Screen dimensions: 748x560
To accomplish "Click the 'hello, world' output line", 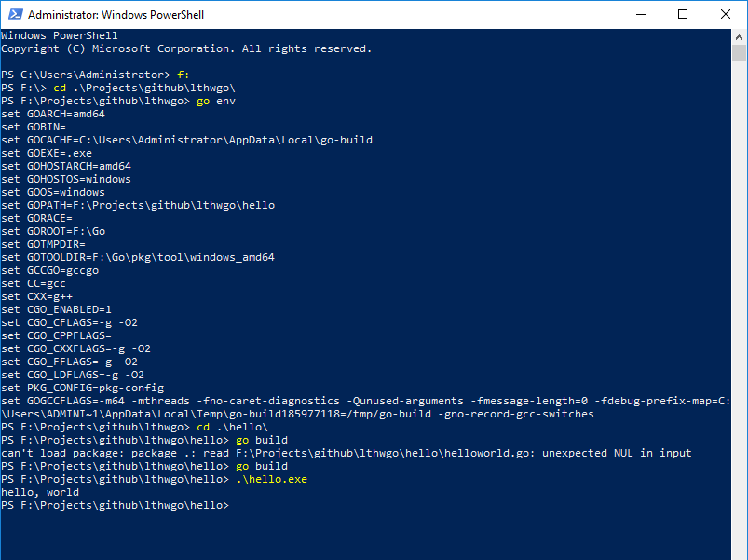I will pyautogui.click(x=40, y=492).
